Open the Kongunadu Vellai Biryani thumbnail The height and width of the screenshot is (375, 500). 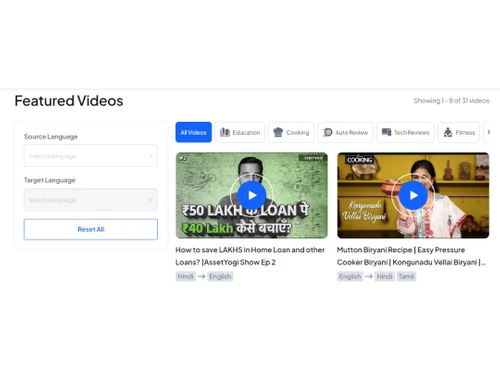413,195
